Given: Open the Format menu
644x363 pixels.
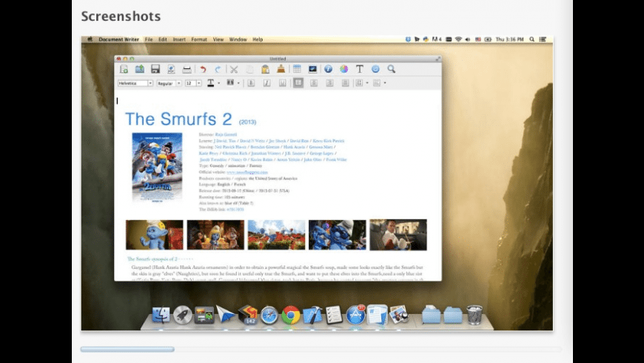Looking at the screenshot, I should point(199,39).
